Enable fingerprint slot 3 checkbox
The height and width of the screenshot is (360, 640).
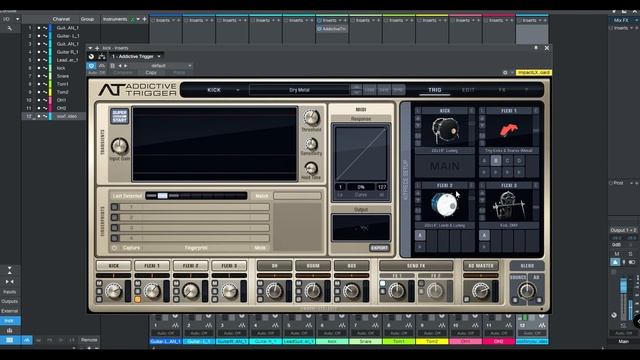tap(115, 228)
